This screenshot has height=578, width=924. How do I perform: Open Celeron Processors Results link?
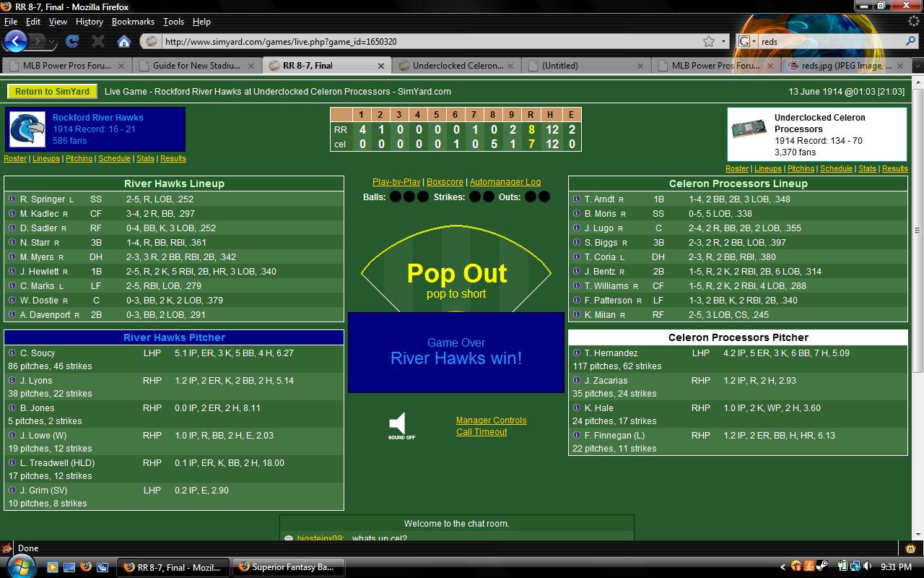[x=894, y=168]
